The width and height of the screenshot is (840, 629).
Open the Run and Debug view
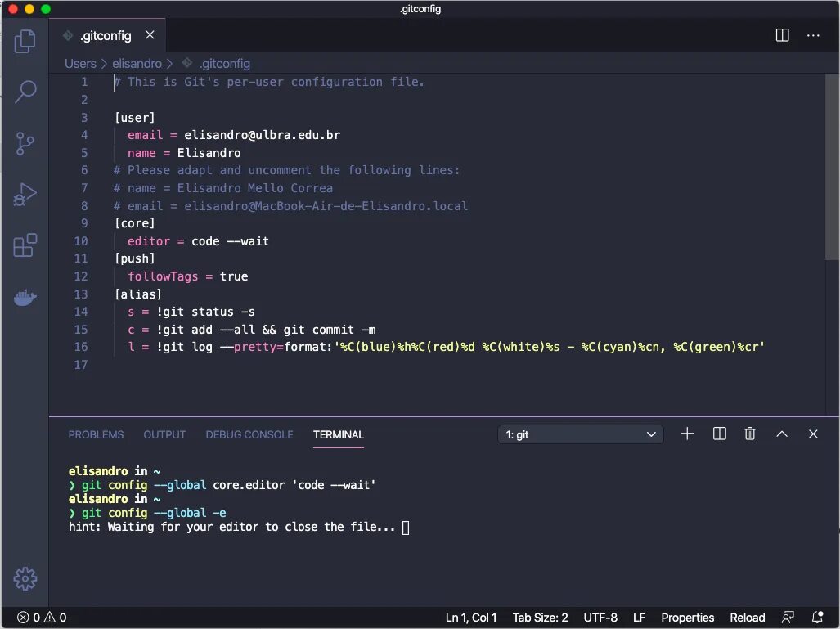[x=25, y=195]
